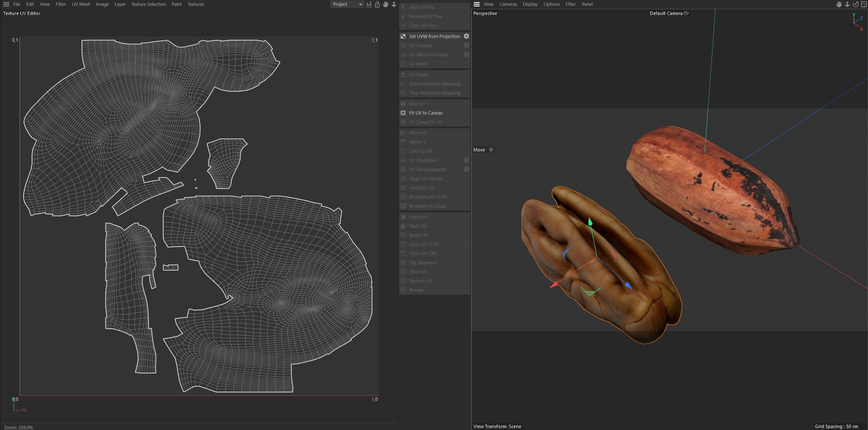Open the Project mode dropdown
The image size is (868, 430).
point(347,4)
